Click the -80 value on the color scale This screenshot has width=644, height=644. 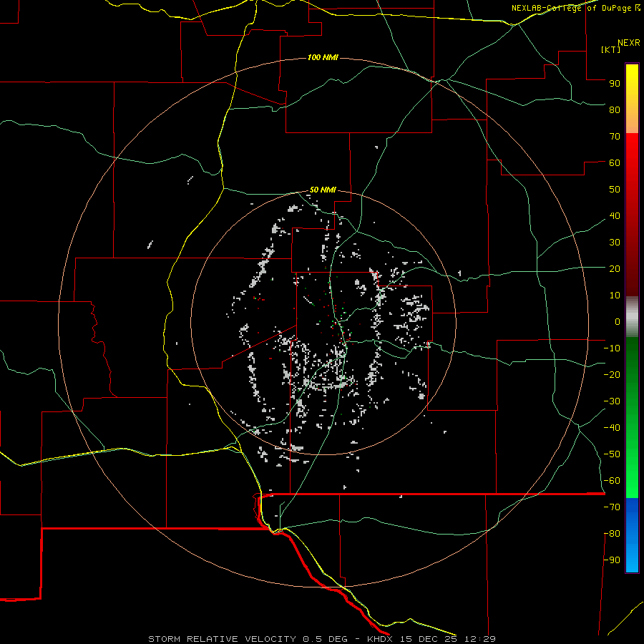(612, 534)
